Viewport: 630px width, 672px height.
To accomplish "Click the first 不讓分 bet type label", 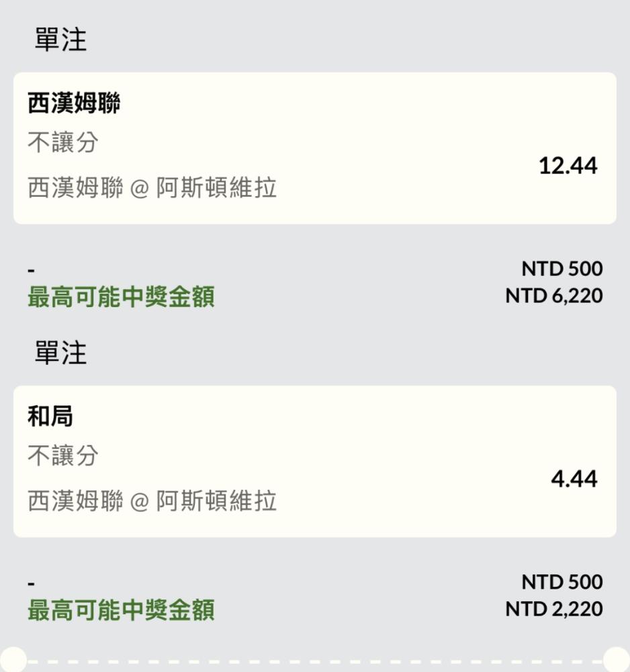I will (x=63, y=142).
